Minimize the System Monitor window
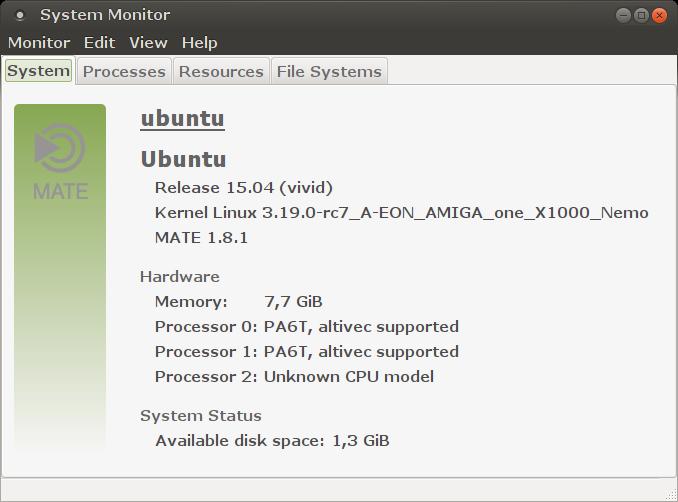Viewport: 678px width, 502px height. point(622,15)
